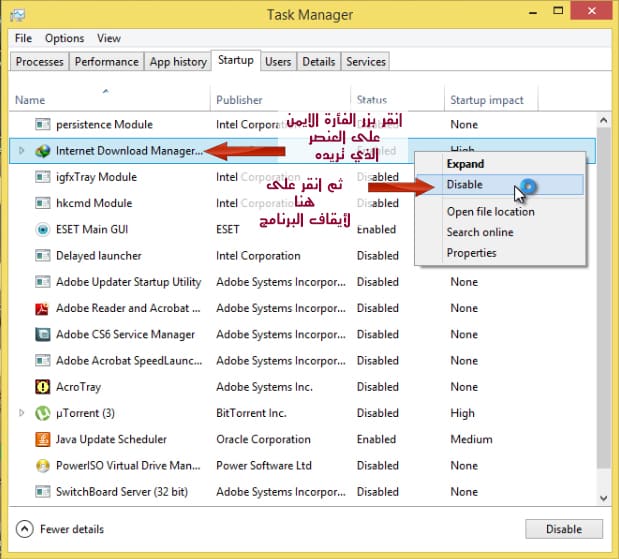Click the Adobe CS6 Service Manager icon
Screen dimensions: 619x559
[x=42, y=334]
